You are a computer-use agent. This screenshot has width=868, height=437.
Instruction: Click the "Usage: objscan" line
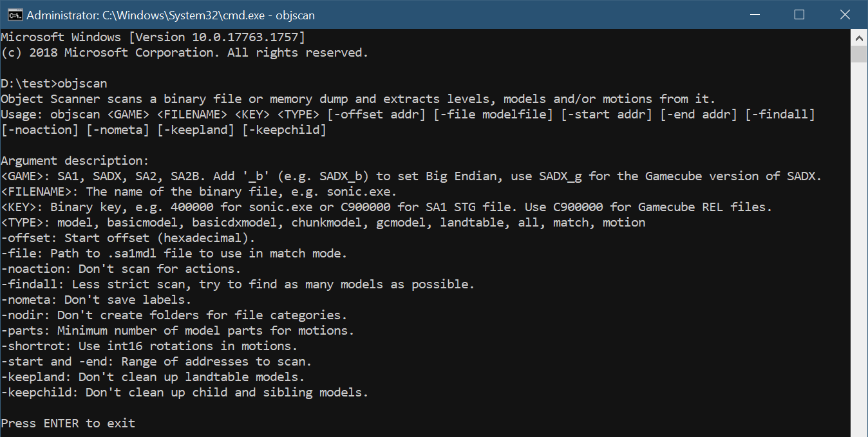(x=408, y=115)
